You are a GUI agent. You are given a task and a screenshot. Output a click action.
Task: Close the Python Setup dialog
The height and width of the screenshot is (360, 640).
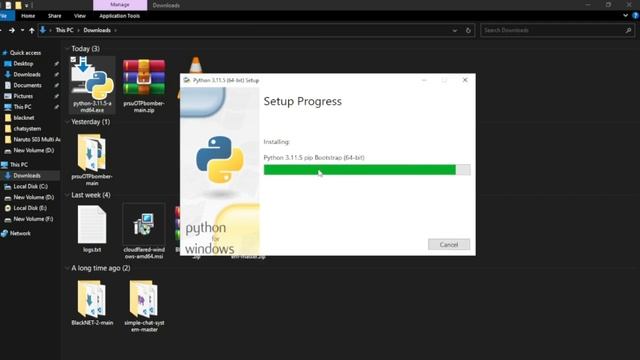pos(465,80)
